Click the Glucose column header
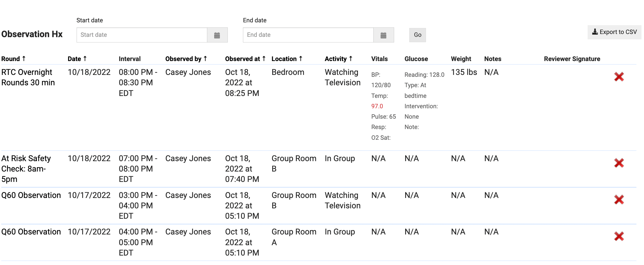 pos(416,59)
